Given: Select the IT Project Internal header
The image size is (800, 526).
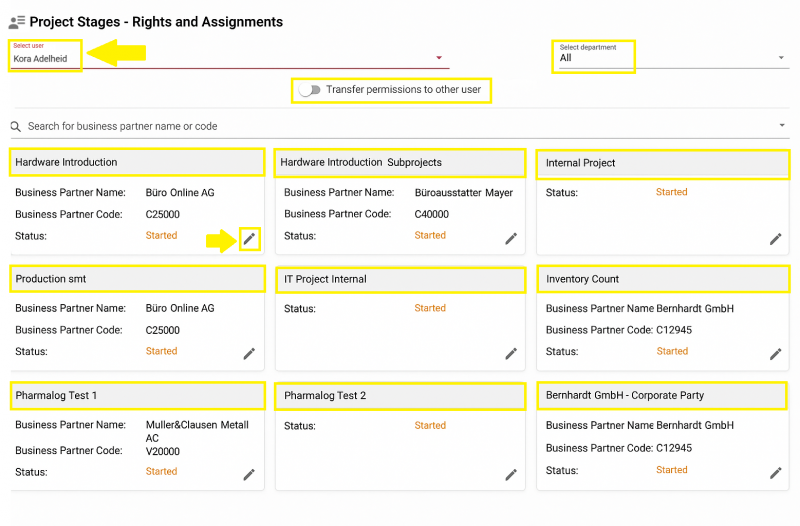Looking at the screenshot, I should pyautogui.click(x=400, y=279).
